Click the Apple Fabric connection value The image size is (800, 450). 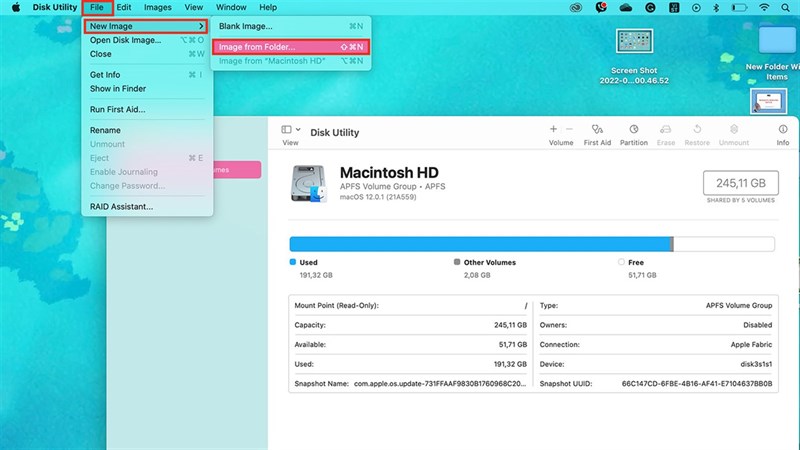(751, 345)
